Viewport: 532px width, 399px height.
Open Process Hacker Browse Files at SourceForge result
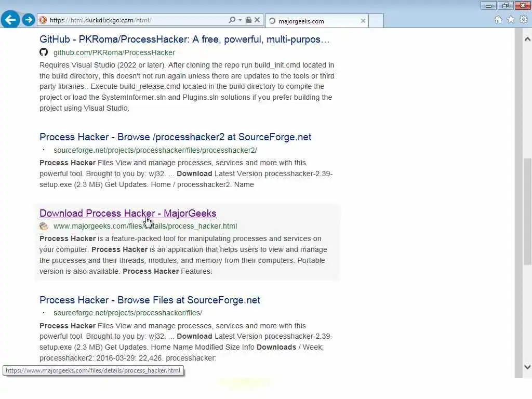(150, 300)
